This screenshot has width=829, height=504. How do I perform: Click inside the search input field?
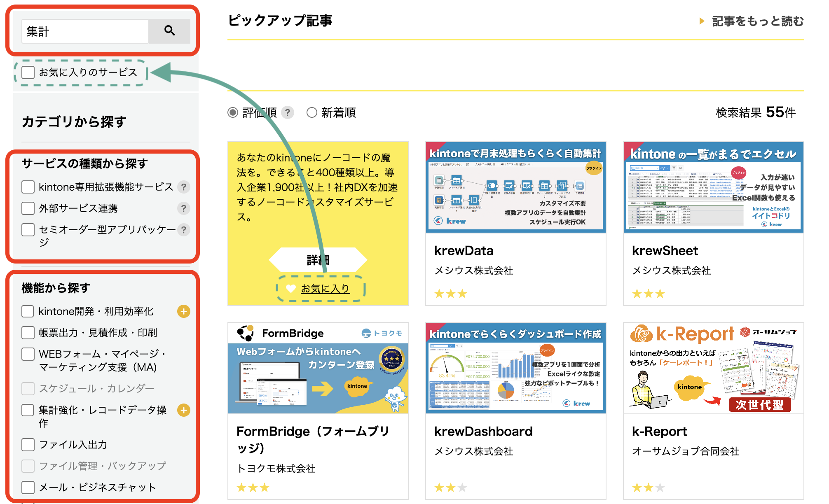tap(84, 31)
